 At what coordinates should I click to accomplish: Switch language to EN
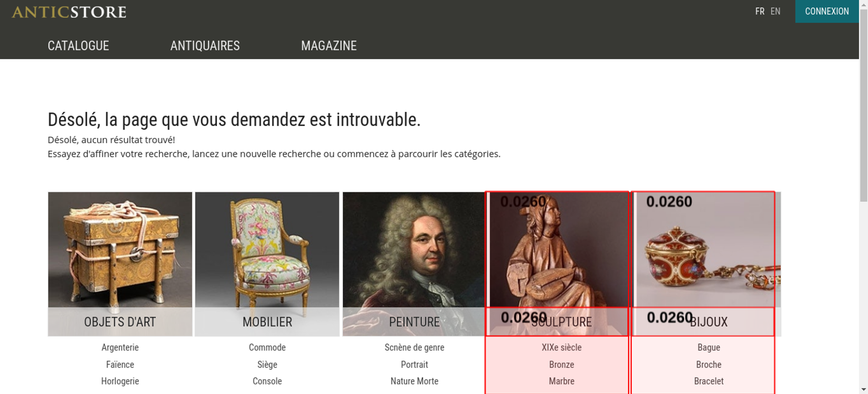point(776,11)
